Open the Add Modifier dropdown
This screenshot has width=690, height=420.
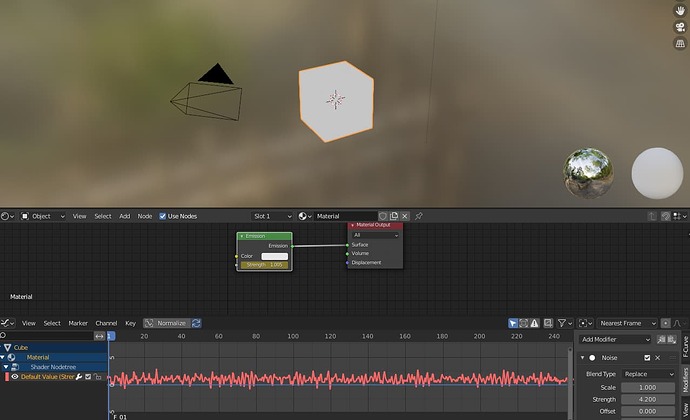coord(614,339)
